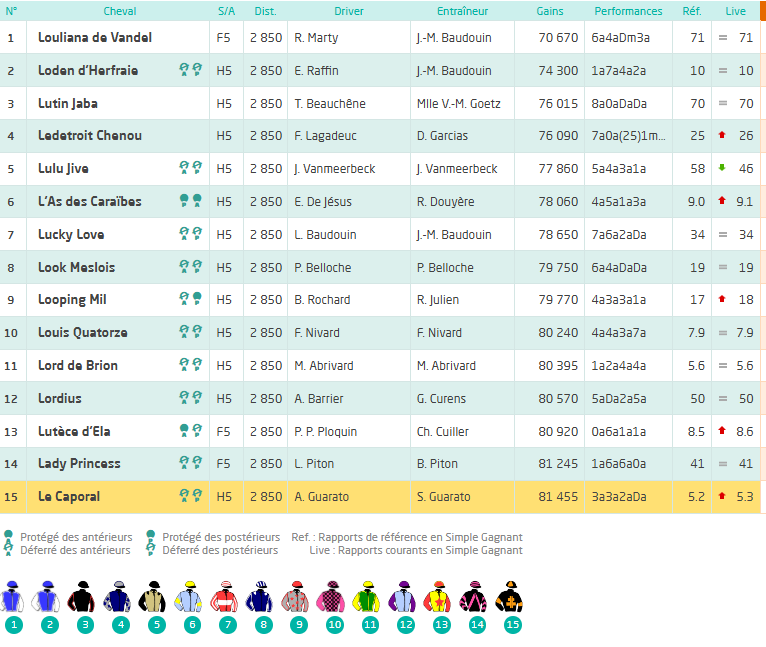The height and width of the screenshot is (647, 766).
Task: Sort by the Cheval column header
Action: (120, 11)
